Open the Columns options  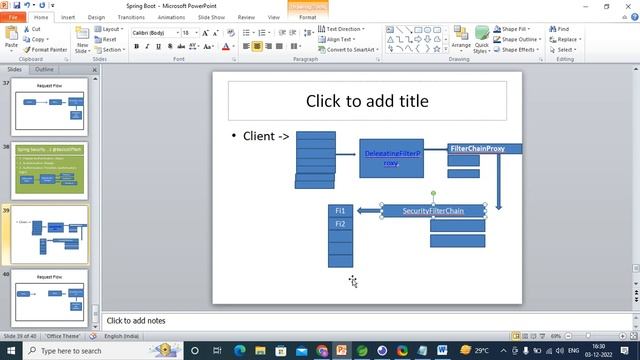pyautogui.click(x=296, y=46)
